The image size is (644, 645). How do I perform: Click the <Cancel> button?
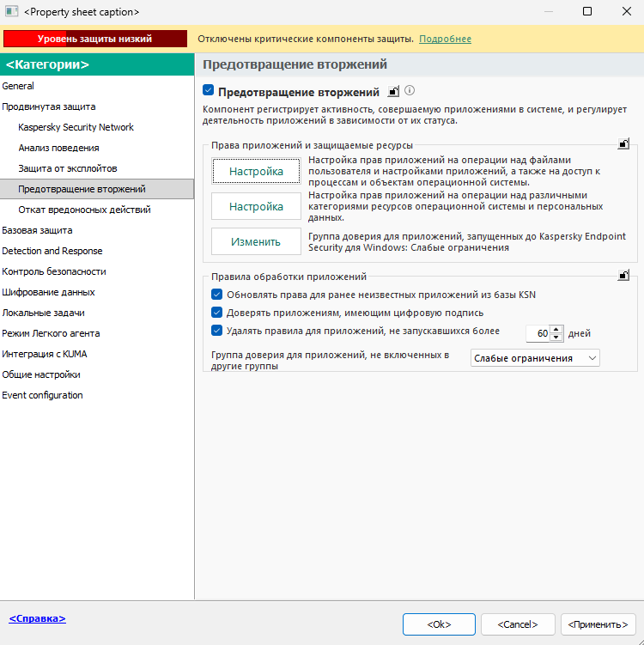pyautogui.click(x=518, y=624)
